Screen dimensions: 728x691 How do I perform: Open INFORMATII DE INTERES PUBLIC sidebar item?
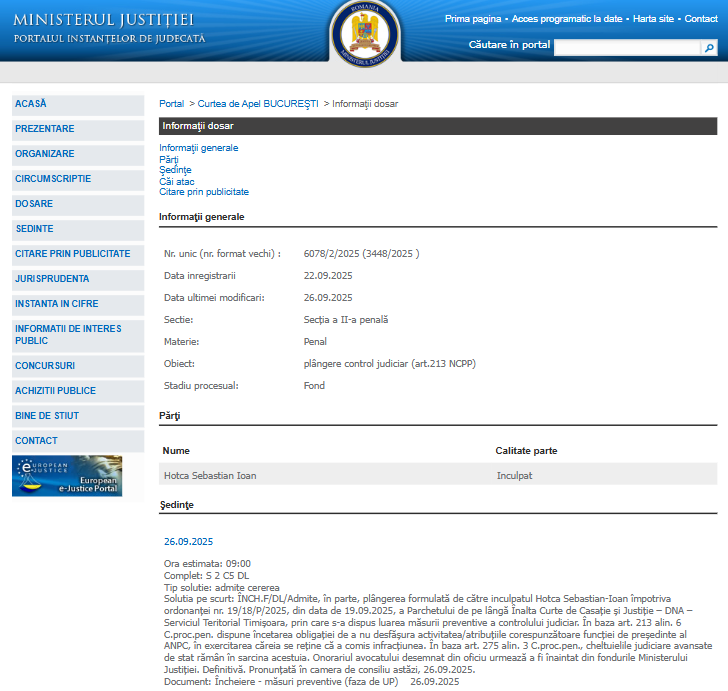pos(78,335)
